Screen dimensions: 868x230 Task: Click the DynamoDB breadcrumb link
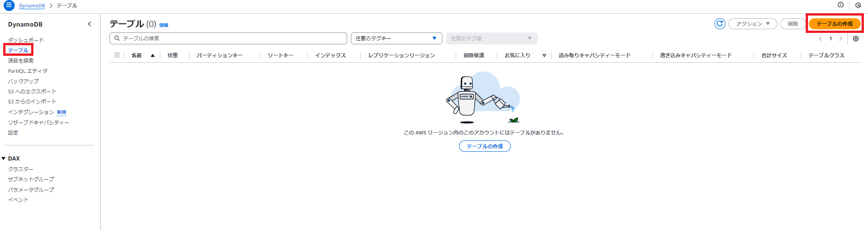[x=32, y=5]
